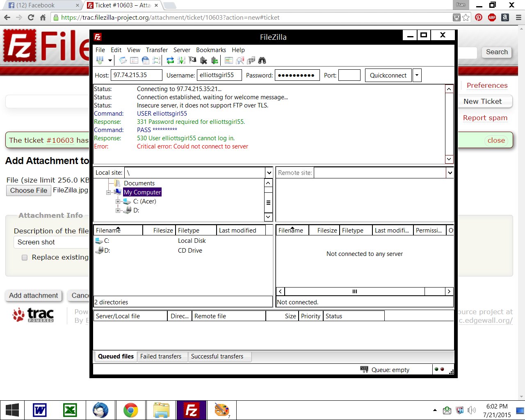Open File Explorer from the taskbar
Screen dimensions: 525x420
tap(161, 410)
